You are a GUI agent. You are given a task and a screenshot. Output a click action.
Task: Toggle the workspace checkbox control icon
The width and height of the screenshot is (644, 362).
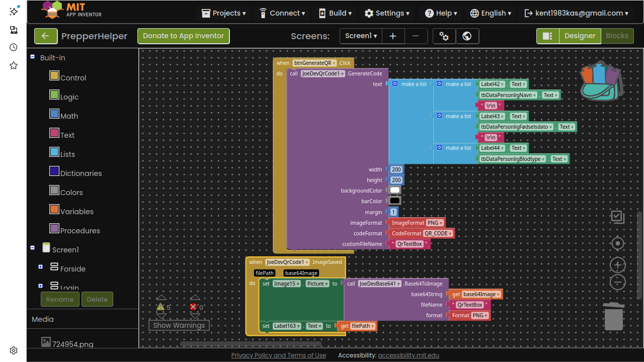click(x=617, y=217)
